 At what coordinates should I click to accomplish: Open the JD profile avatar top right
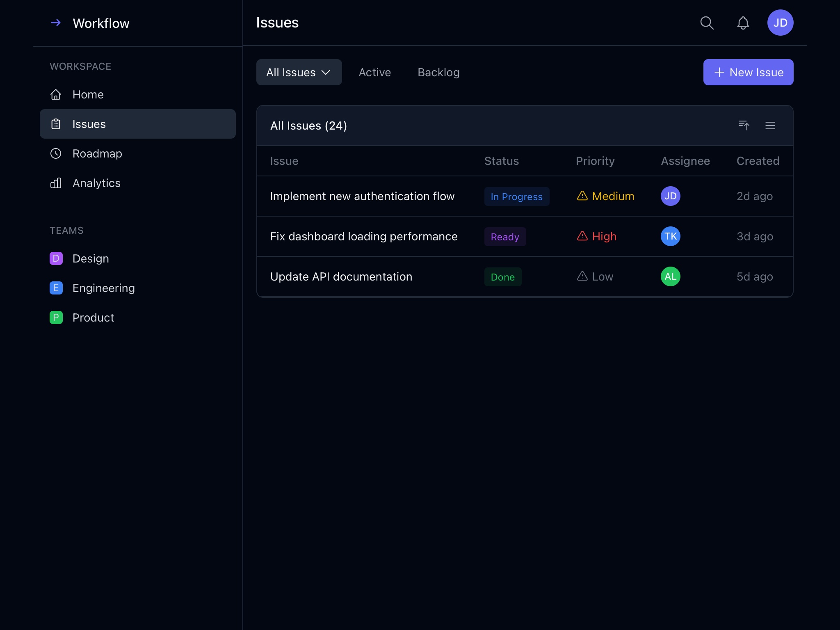click(x=781, y=23)
